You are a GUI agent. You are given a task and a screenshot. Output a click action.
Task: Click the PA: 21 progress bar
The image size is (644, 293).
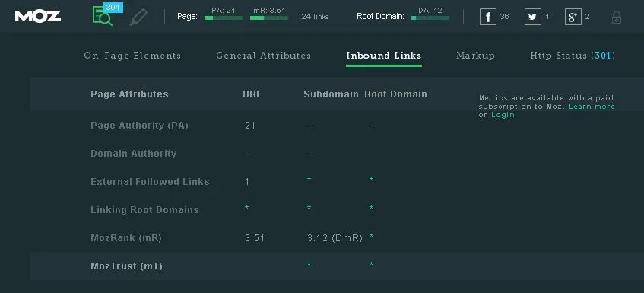[224, 18]
